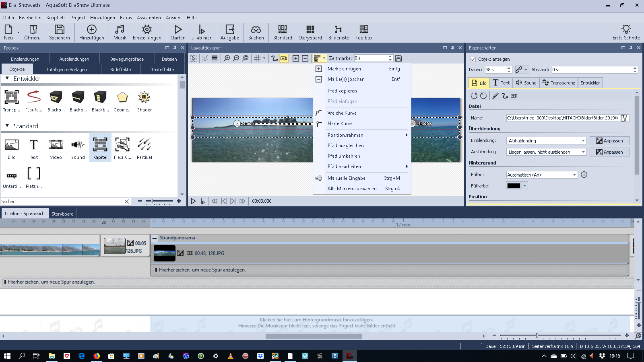
Task: Collapse the Entwickler section
Action: pos(7,78)
